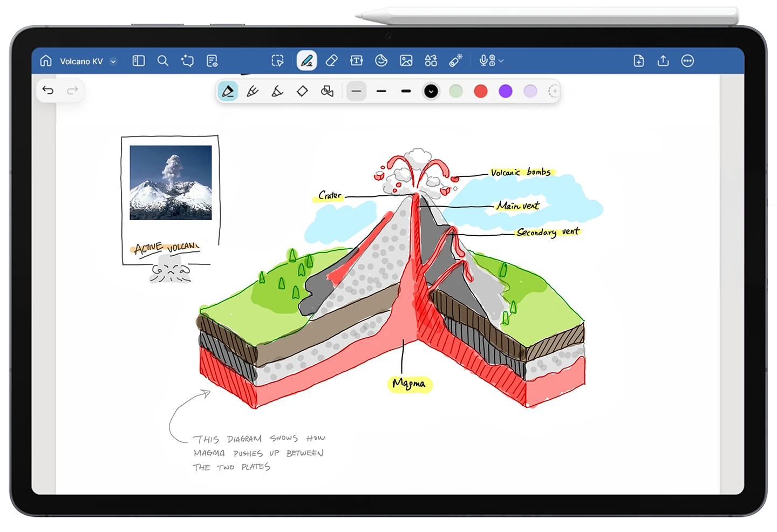
Task: Select the Image insert tool
Action: click(x=406, y=61)
